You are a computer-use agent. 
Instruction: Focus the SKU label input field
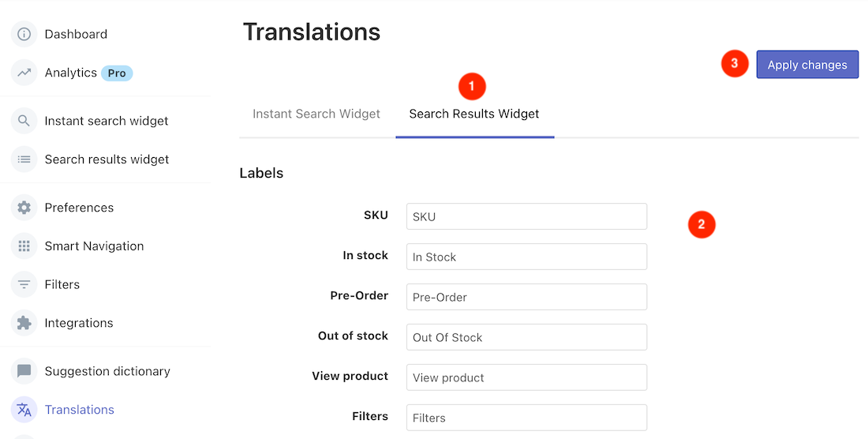pyautogui.click(x=526, y=216)
